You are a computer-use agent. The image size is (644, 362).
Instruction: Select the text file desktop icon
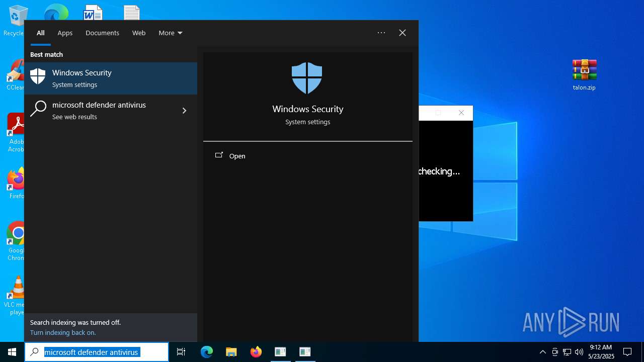(x=132, y=12)
